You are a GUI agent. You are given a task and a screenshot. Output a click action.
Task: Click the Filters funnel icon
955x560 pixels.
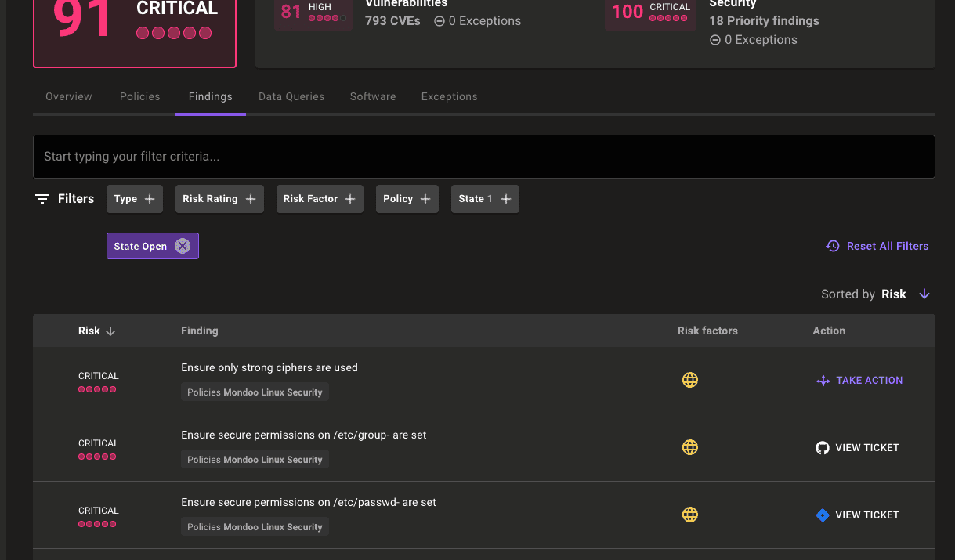(42, 198)
